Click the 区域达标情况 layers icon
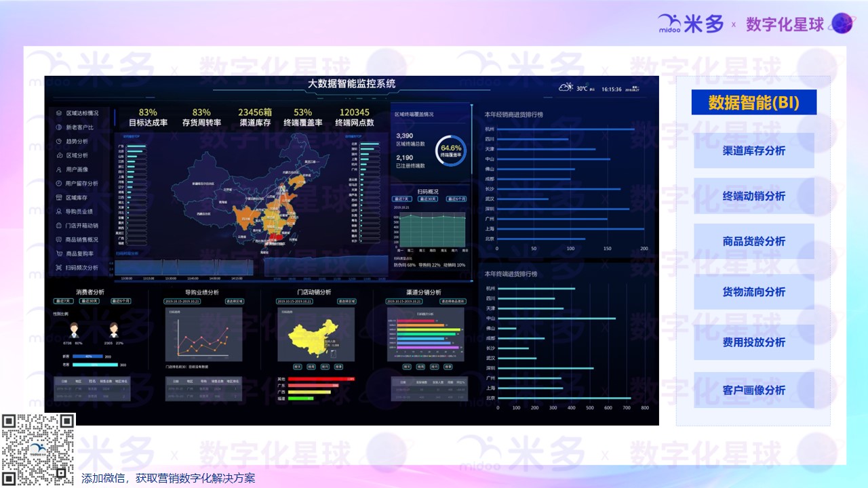 pos(59,113)
